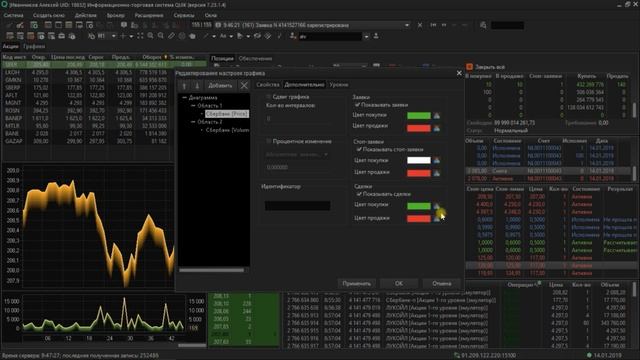The width and height of the screenshot is (640, 360).
Task: Delete the selected item with the X next to Добавить
Action: [x=244, y=86]
